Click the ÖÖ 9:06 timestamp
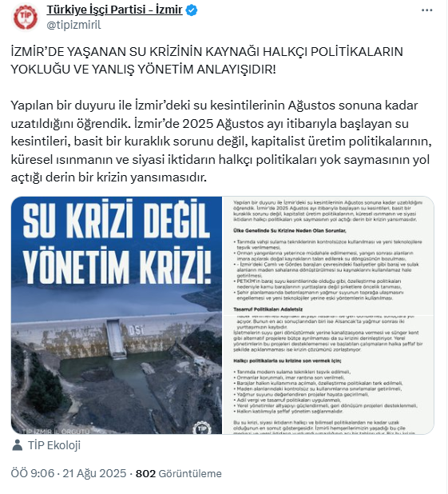The image size is (448, 494). [x=33, y=473]
